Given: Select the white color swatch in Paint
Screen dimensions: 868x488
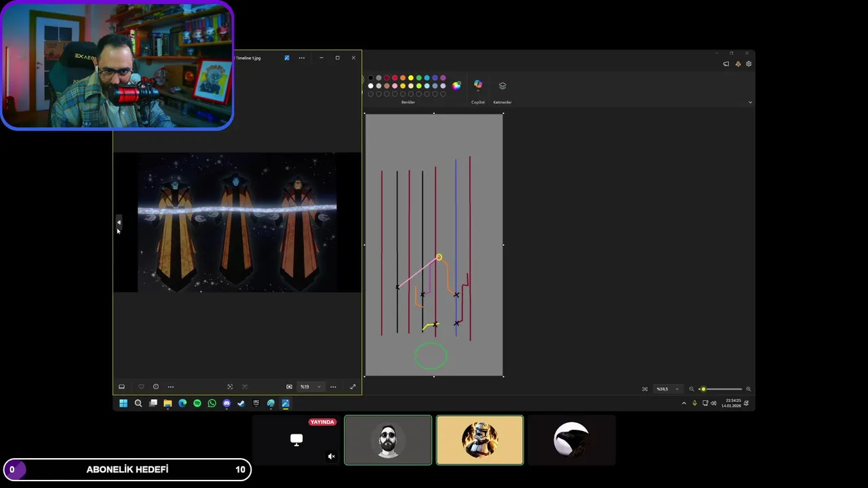Looking at the screenshot, I should tap(371, 86).
